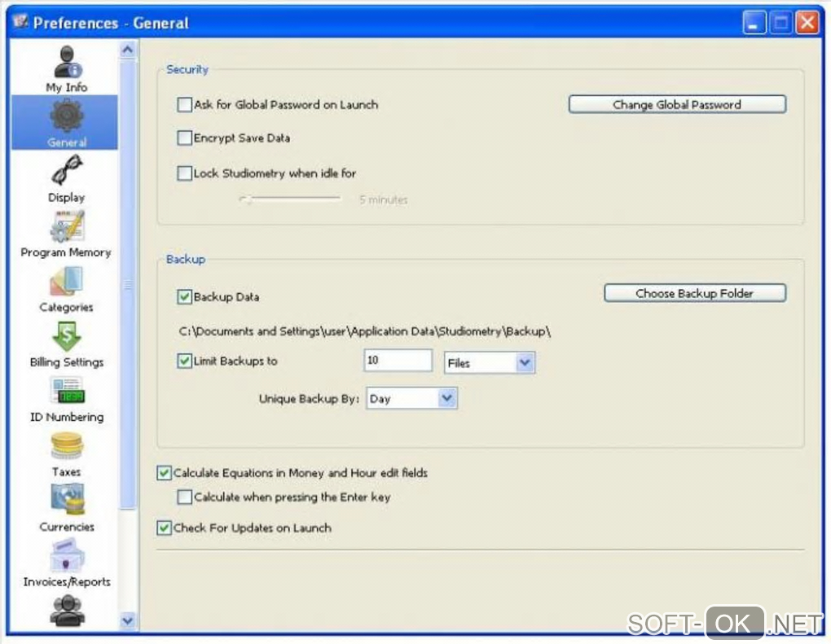Disable Calculate Equations in Money and Hour fields

point(165,473)
